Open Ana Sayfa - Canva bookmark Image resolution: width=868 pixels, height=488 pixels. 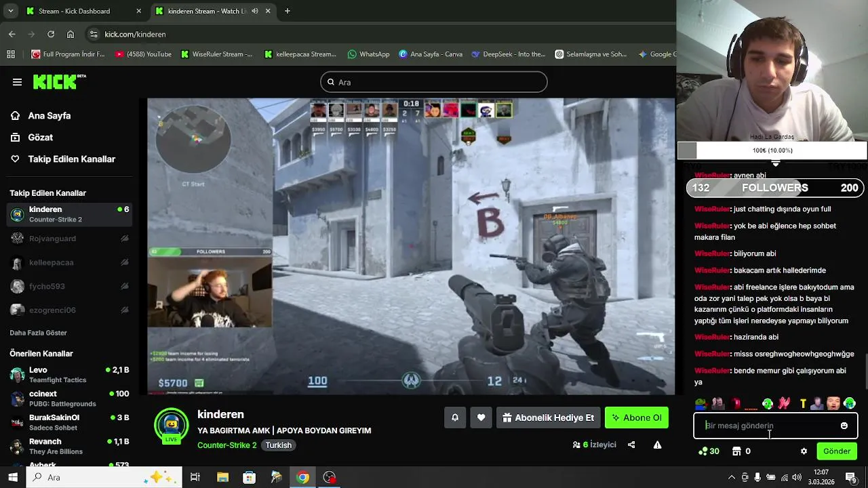(431, 54)
